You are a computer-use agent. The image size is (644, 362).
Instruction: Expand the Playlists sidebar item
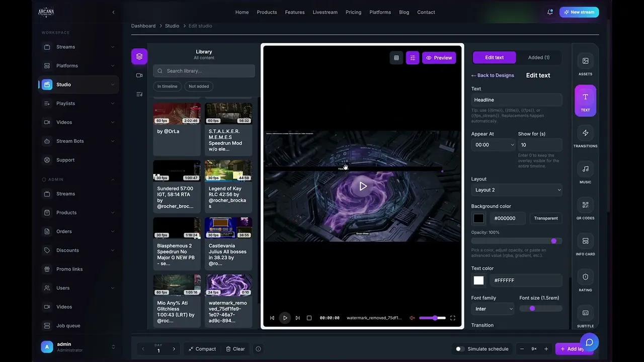point(78,104)
